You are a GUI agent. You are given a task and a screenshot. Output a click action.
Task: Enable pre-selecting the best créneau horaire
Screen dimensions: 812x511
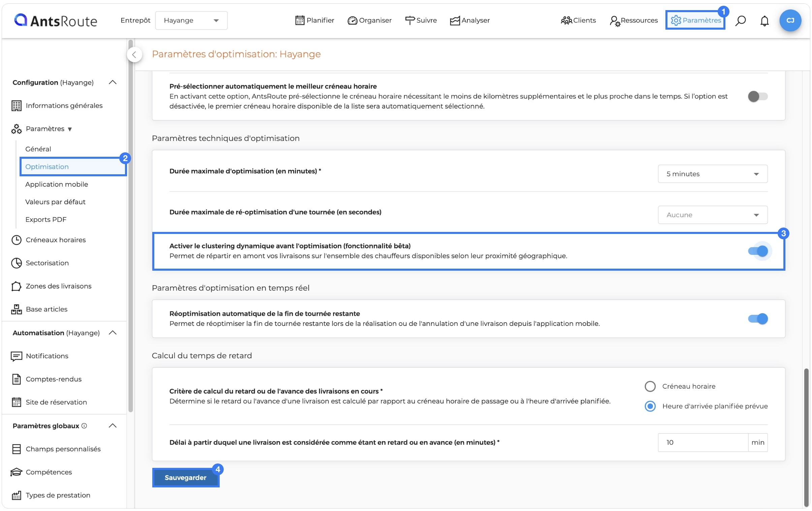(758, 96)
